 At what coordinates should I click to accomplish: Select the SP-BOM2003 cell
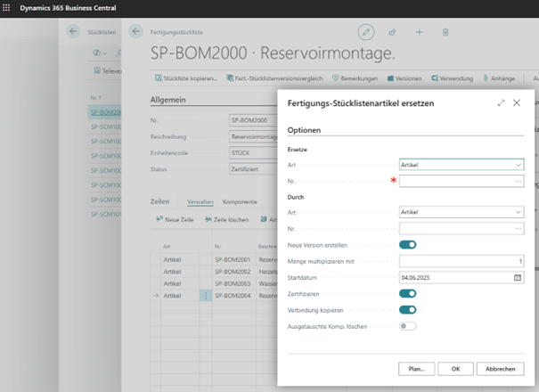tap(233, 283)
